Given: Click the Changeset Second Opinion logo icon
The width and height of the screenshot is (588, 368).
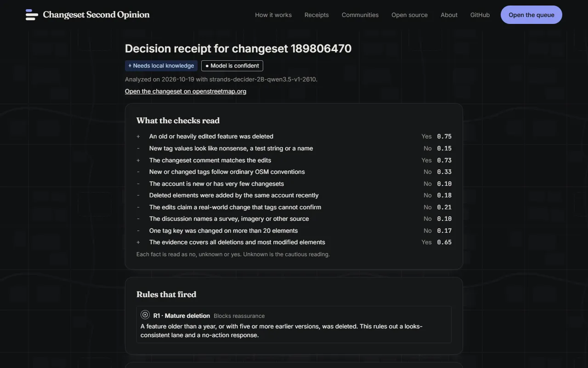Looking at the screenshot, I should coord(32,15).
